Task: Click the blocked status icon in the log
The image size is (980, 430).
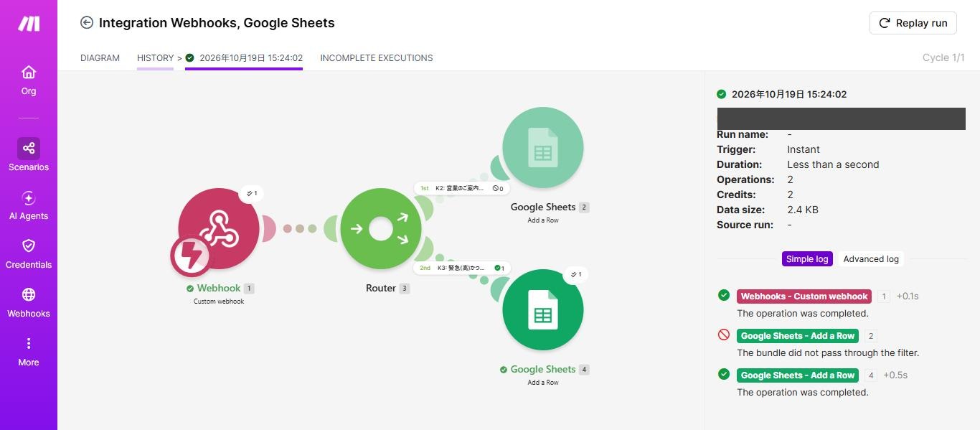Action: tap(724, 335)
